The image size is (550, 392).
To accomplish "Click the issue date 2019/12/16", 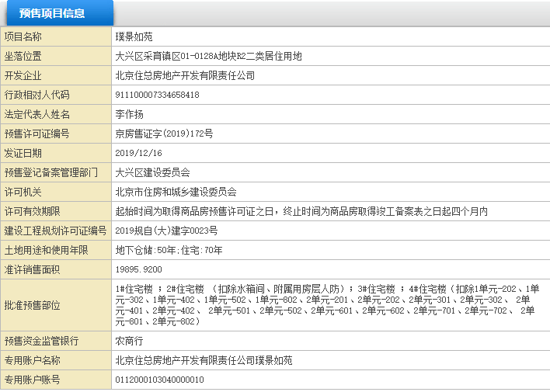I will pyautogui.click(x=138, y=153).
